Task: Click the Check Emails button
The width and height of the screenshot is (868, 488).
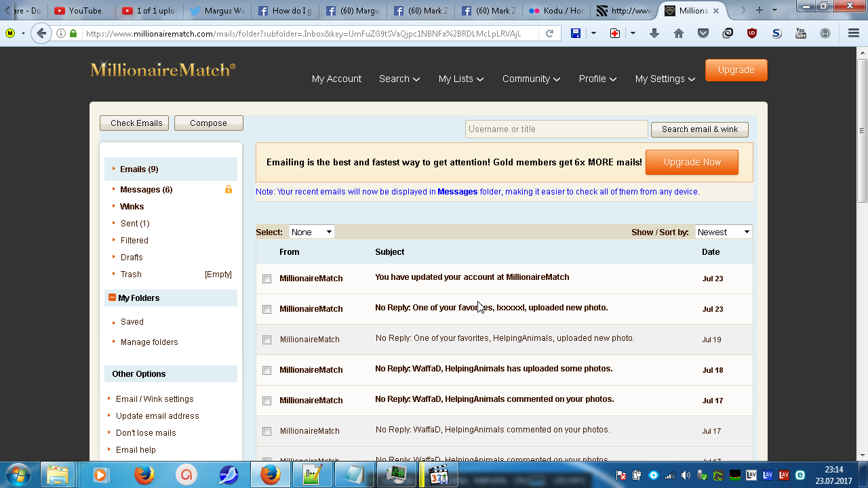Action: point(134,123)
